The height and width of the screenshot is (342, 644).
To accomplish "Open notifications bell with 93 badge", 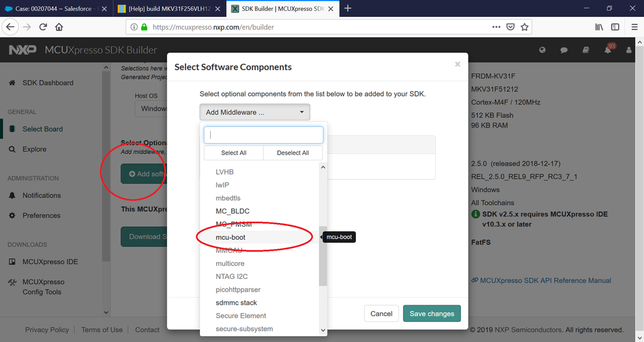I will (x=609, y=49).
